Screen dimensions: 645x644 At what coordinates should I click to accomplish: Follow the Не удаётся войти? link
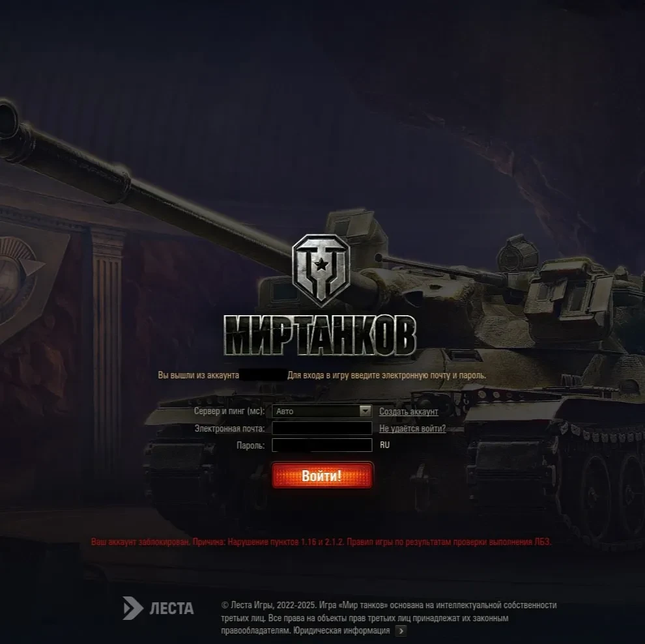(x=412, y=428)
